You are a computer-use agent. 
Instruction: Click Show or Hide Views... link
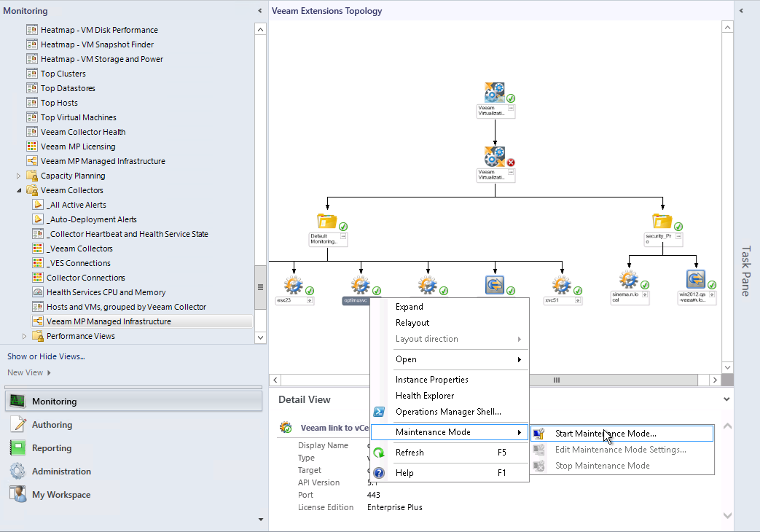click(x=46, y=356)
